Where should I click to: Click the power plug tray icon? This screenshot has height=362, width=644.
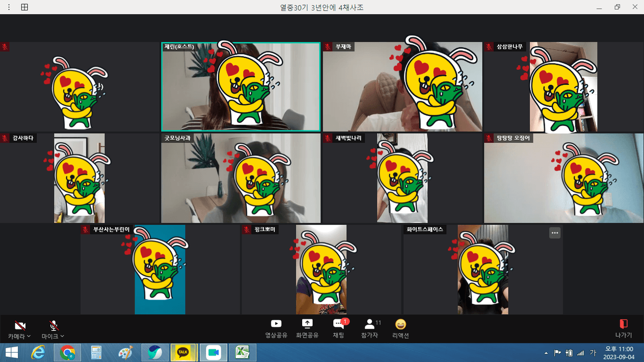569,353
